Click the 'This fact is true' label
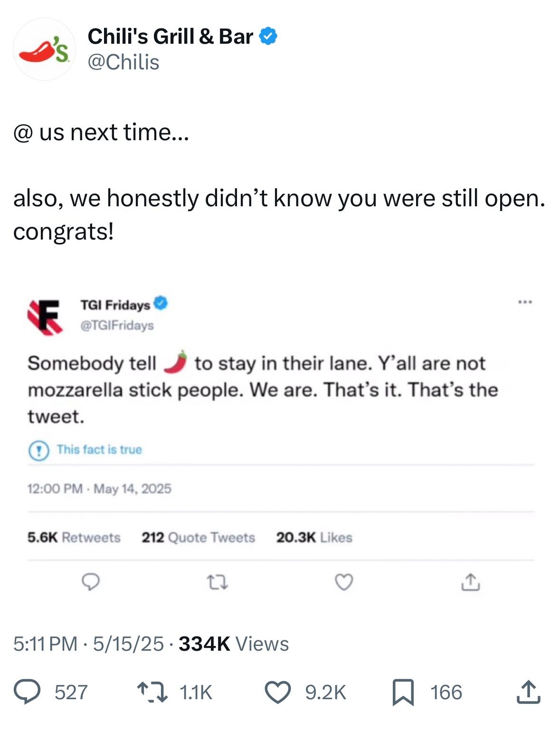Viewport: 560px width, 732px height. (99, 450)
